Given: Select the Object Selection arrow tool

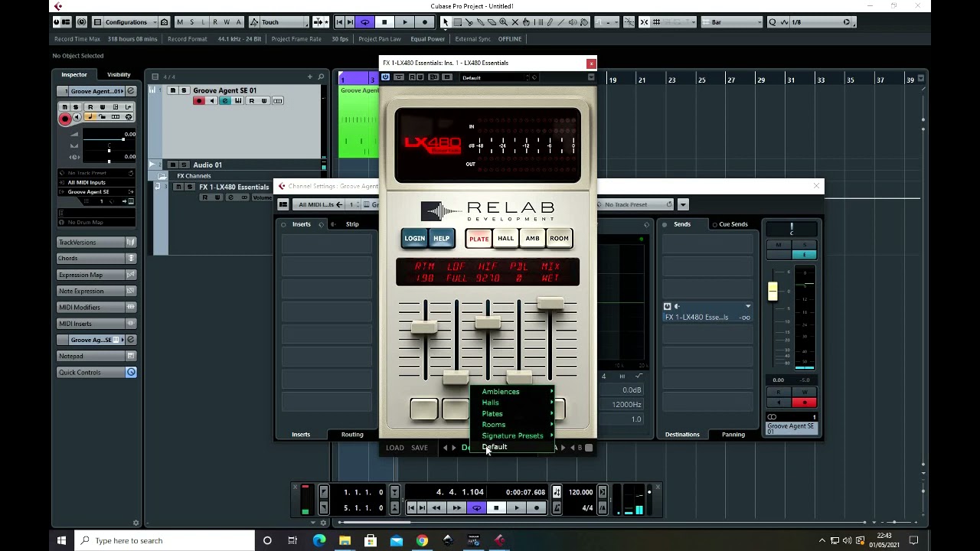Looking at the screenshot, I should point(446,22).
